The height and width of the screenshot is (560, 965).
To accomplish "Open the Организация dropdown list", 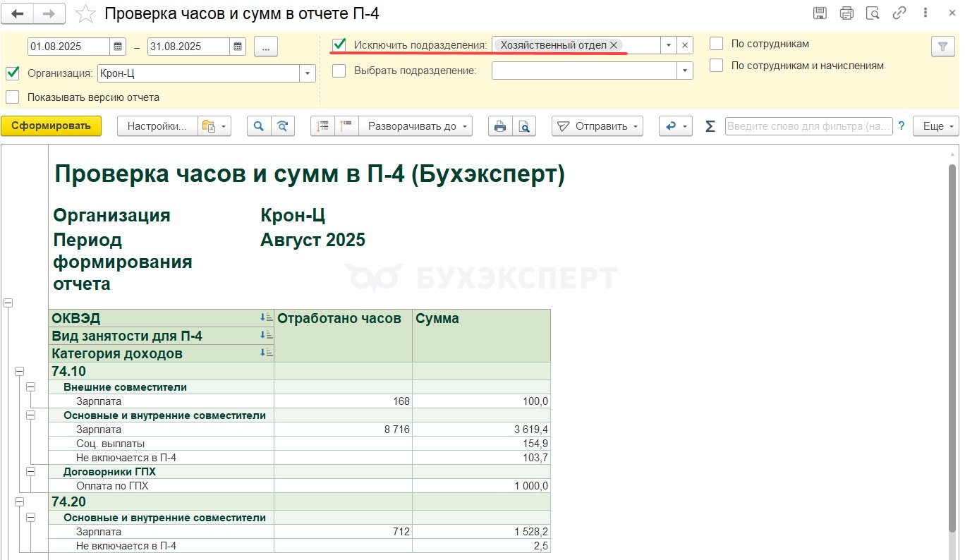I will 308,73.
